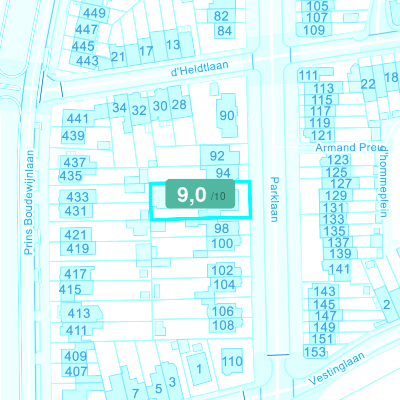The width and height of the screenshot is (400, 400).
Task: Click the green 9,0 /10 score badge
Action: pyautogui.click(x=200, y=194)
